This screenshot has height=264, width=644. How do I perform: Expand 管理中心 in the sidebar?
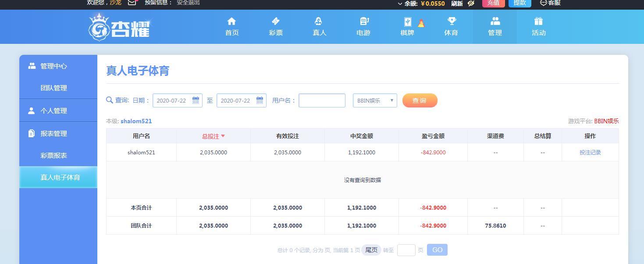click(58, 66)
